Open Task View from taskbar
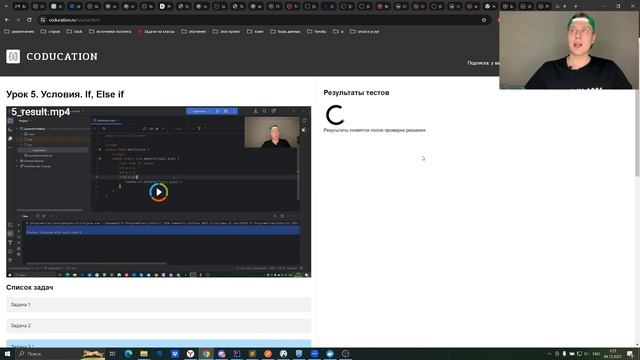640x360 pixels. (x=112, y=354)
